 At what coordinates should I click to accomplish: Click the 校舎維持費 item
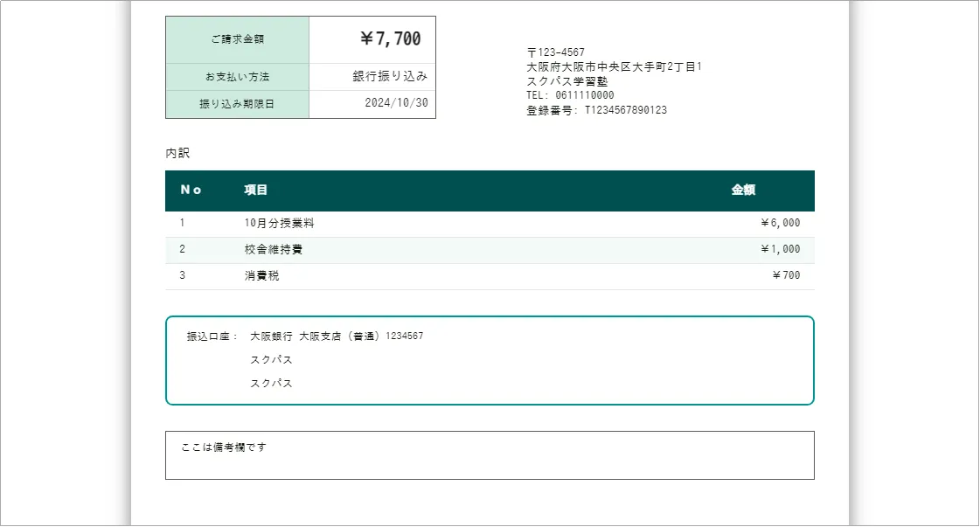pyautogui.click(x=273, y=249)
